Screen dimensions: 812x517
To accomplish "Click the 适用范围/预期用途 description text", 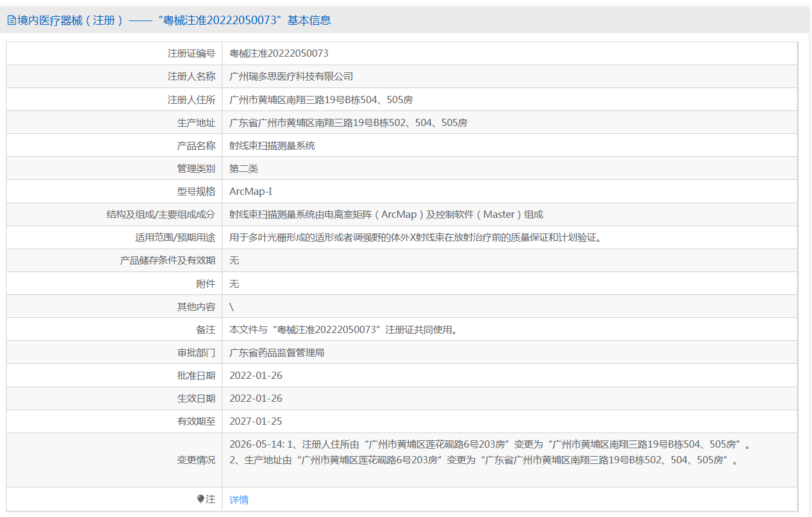I will tap(417, 237).
